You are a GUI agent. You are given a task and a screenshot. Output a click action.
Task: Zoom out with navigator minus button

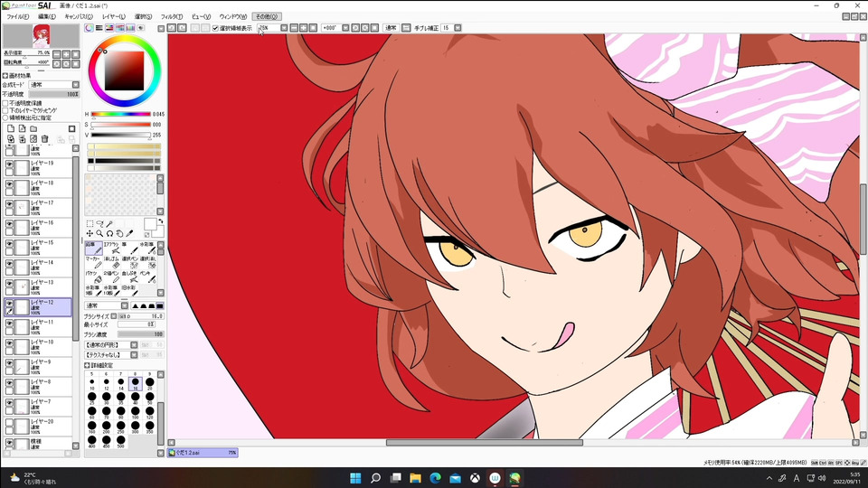coord(57,54)
